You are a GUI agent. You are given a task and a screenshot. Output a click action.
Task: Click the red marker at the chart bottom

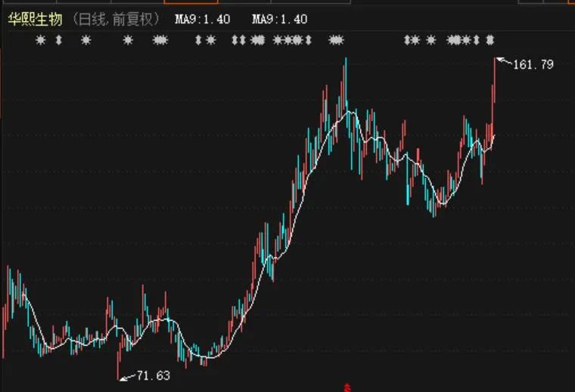pos(347,386)
